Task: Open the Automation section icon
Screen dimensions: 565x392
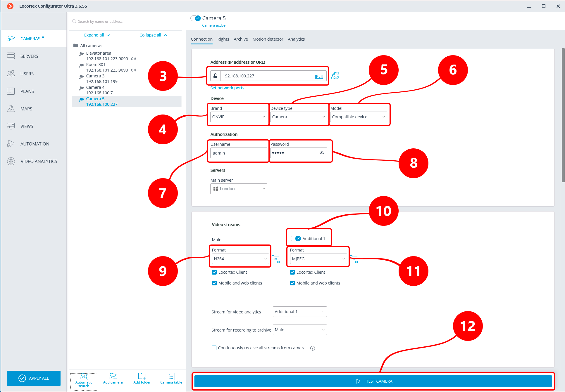Action: pos(11,144)
